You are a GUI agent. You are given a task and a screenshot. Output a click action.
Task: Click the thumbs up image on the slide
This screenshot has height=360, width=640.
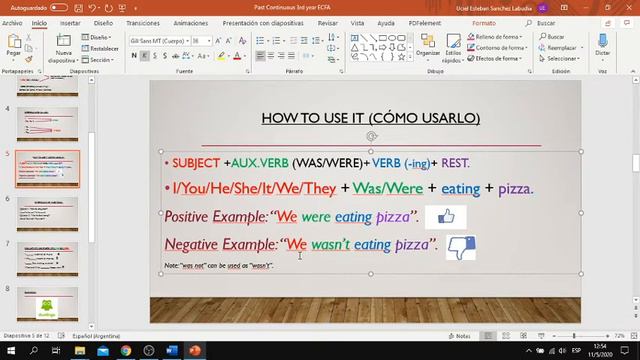446,217
